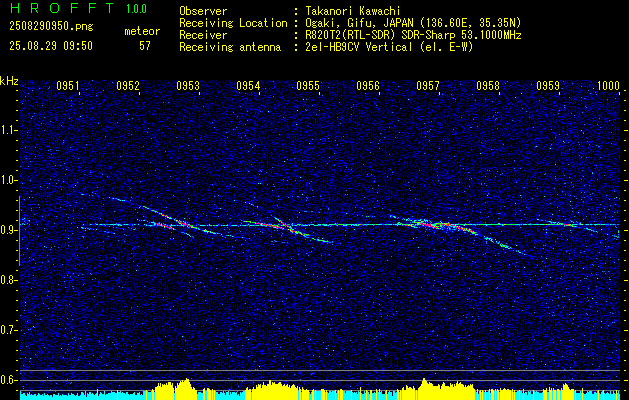Screen dimensions: 629x400
Task: Click location Ogaki, Gifu, JAPAN coordinates
Action: click(x=413, y=23)
